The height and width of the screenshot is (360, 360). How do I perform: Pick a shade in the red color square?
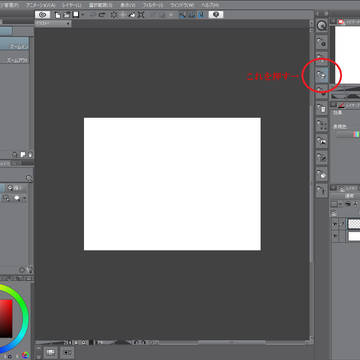(x=6, y=318)
